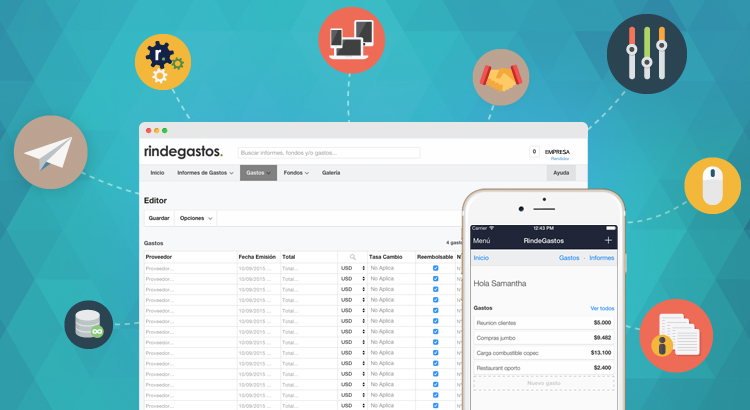Click the mixer sliders icon

point(646,54)
